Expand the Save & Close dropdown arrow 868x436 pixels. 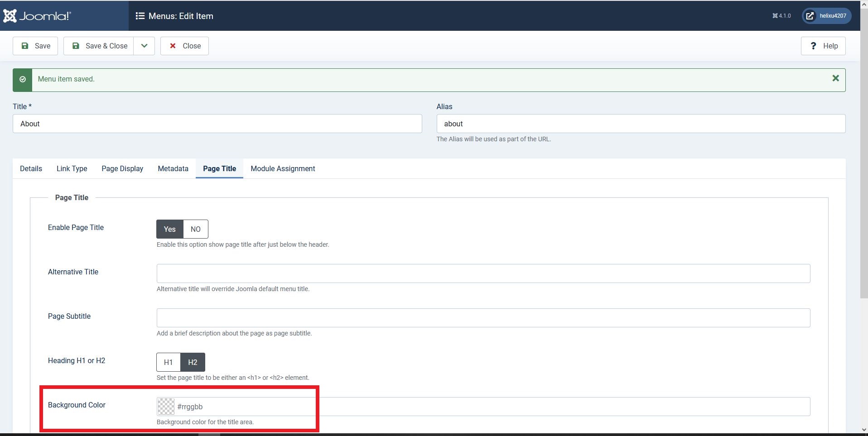(144, 46)
